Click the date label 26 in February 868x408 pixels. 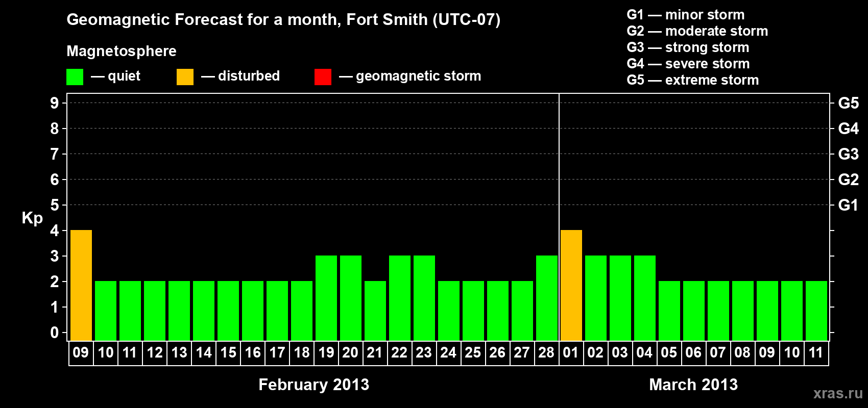click(497, 352)
